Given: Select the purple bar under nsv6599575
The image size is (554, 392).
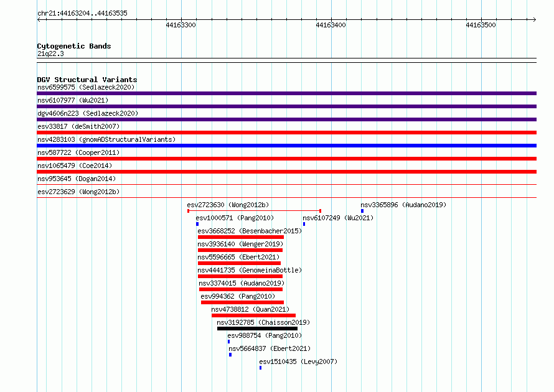Looking at the screenshot, I should tap(286, 93).
